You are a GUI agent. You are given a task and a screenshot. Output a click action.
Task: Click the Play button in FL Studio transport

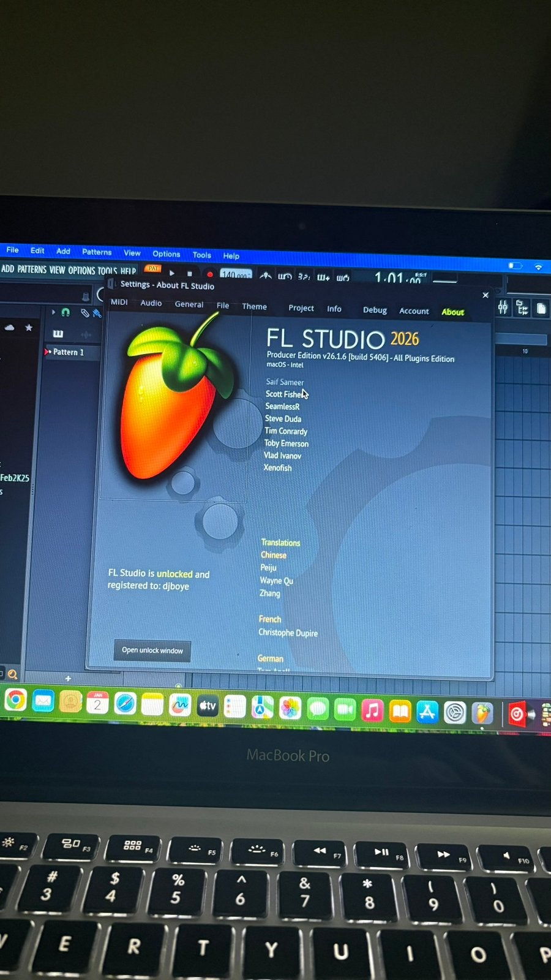tap(172, 273)
